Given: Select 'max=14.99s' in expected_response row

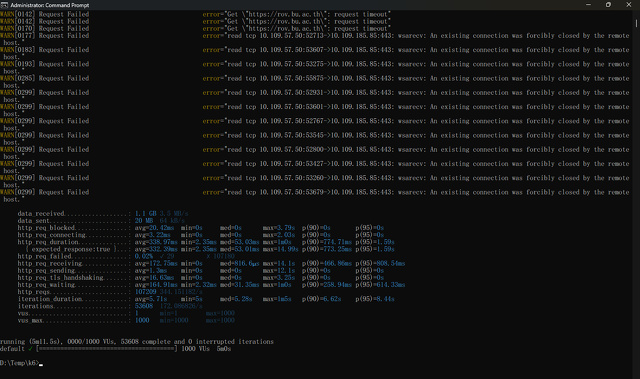Looking at the screenshot, I should point(280,249).
